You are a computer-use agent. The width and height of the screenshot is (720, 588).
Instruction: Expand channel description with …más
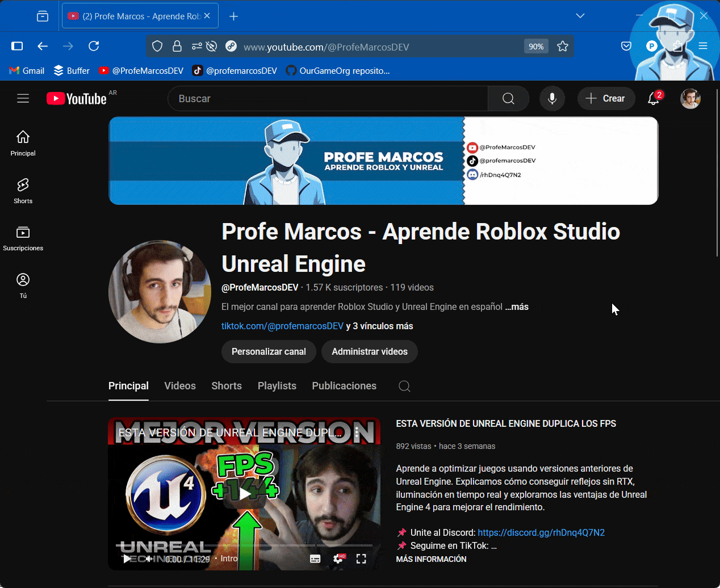(517, 307)
